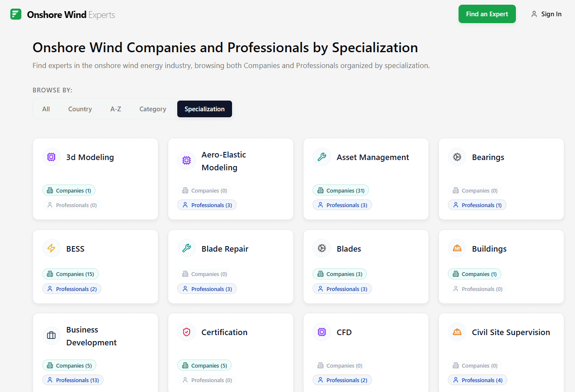This screenshot has width=575, height=392.
Task: Open Professionals (1) under Bearings
Action: [x=477, y=205]
